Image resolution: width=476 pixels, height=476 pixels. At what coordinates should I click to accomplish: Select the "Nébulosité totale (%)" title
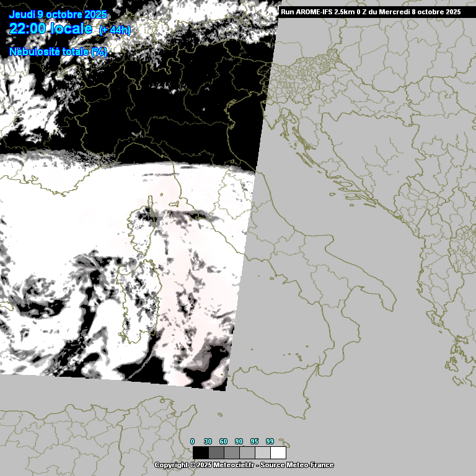[58, 52]
